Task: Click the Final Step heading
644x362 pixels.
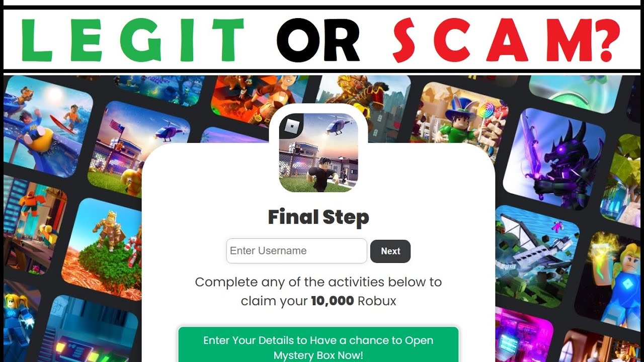Action: pos(318,217)
